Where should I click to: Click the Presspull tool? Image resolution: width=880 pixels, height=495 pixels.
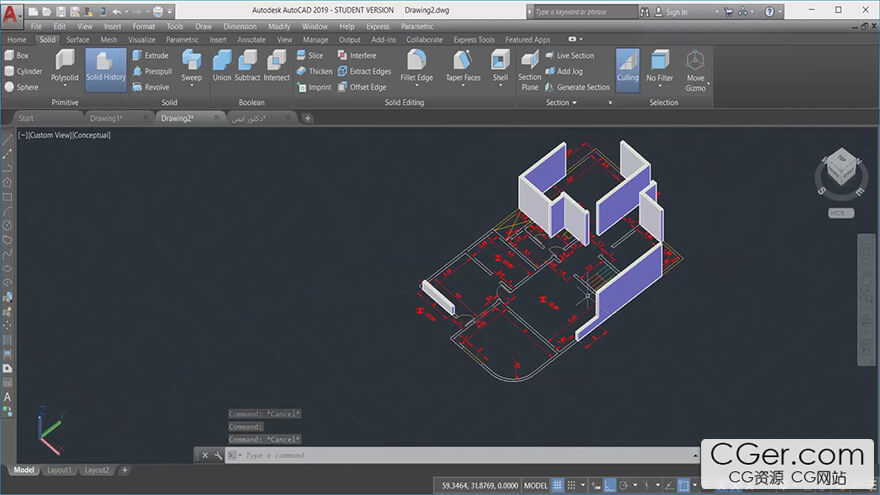(151, 72)
